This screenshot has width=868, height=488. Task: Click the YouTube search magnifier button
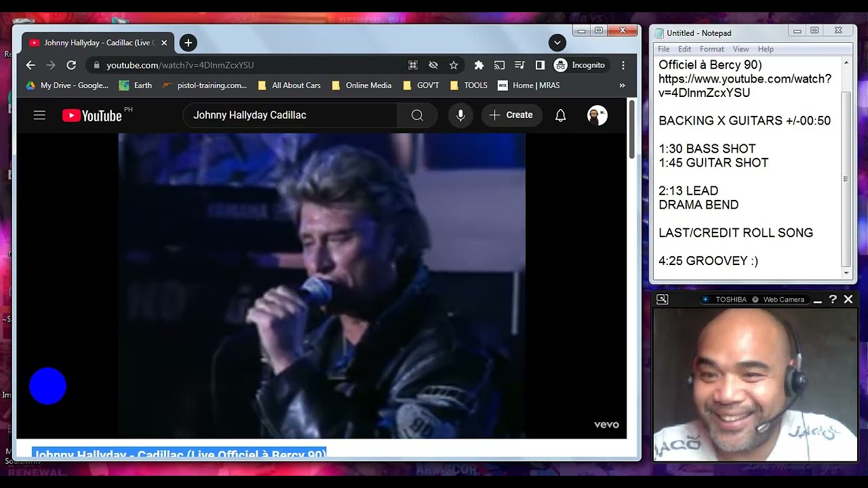pyautogui.click(x=417, y=115)
